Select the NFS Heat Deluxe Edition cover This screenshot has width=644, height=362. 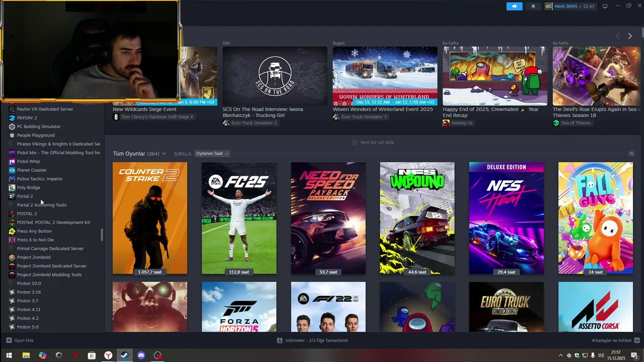pyautogui.click(x=506, y=218)
